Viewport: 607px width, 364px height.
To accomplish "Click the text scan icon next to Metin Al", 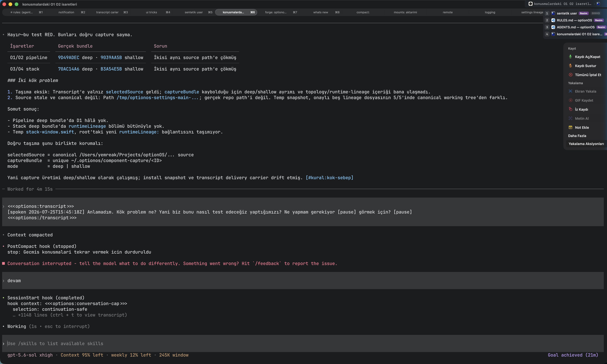I will coord(570,118).
